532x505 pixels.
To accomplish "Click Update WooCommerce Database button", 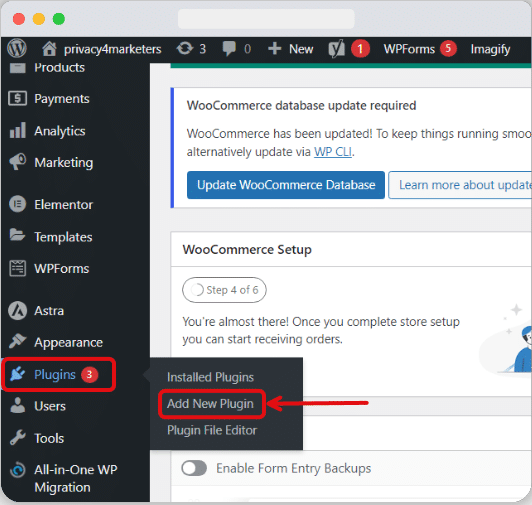I will coord(286,185).
